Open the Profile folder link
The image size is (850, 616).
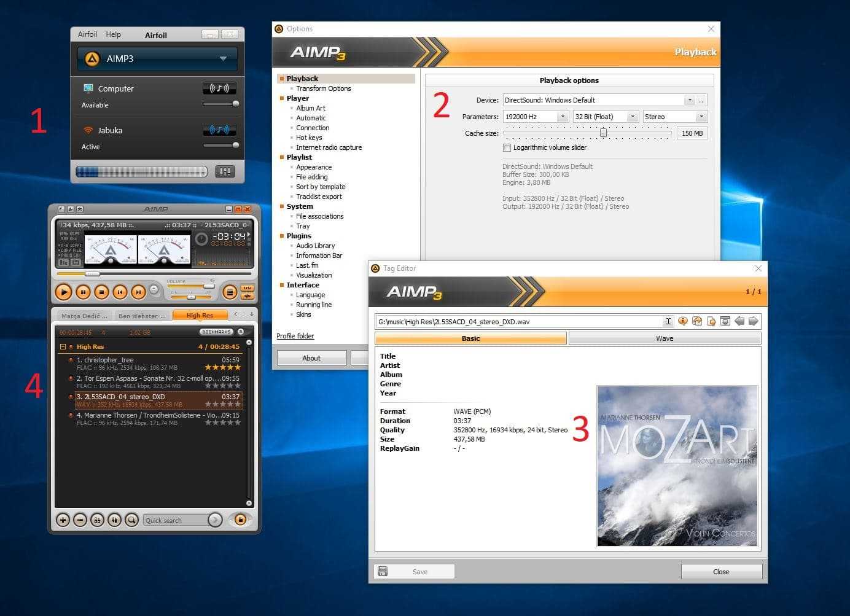pyautogui.click(x=295, y=336)
